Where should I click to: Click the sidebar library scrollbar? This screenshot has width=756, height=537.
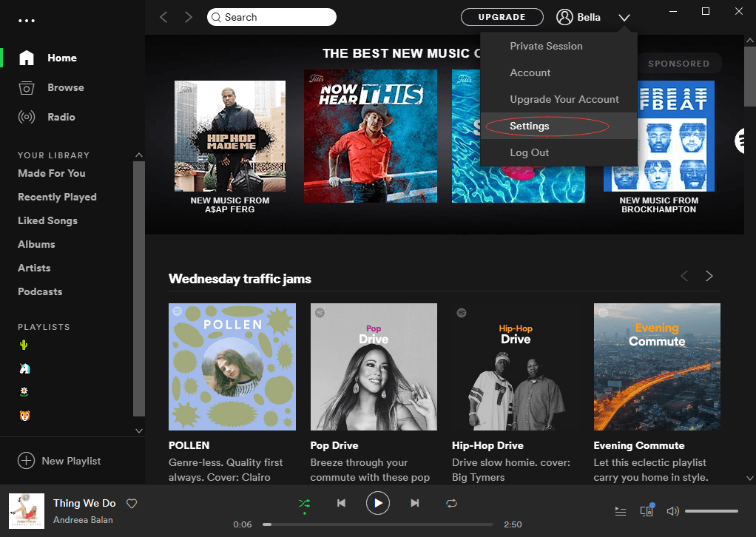click(139, 288)
